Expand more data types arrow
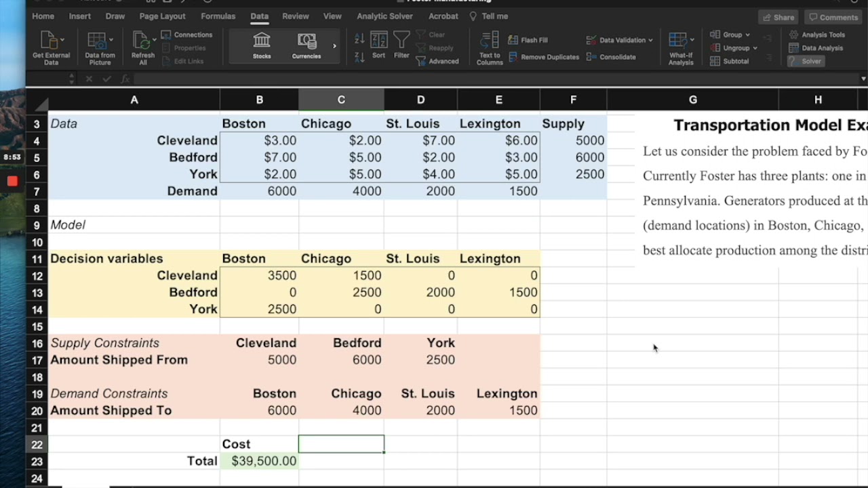 click(x=334, y=46)
